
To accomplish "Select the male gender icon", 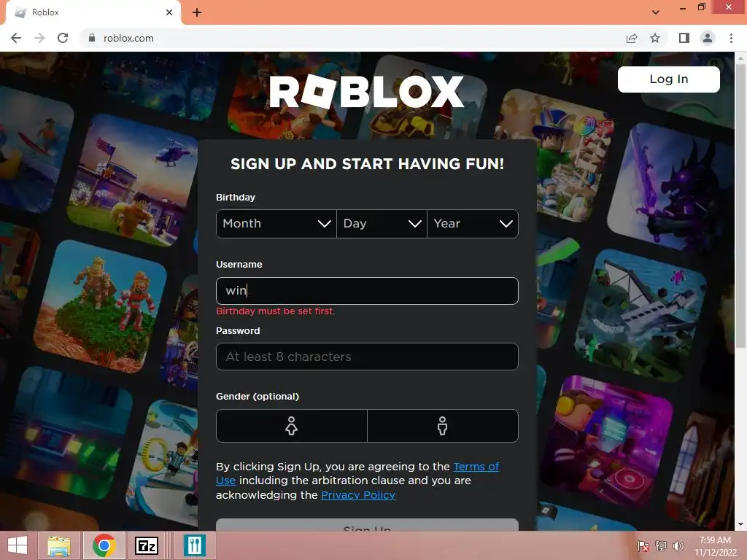I will 443,426.
